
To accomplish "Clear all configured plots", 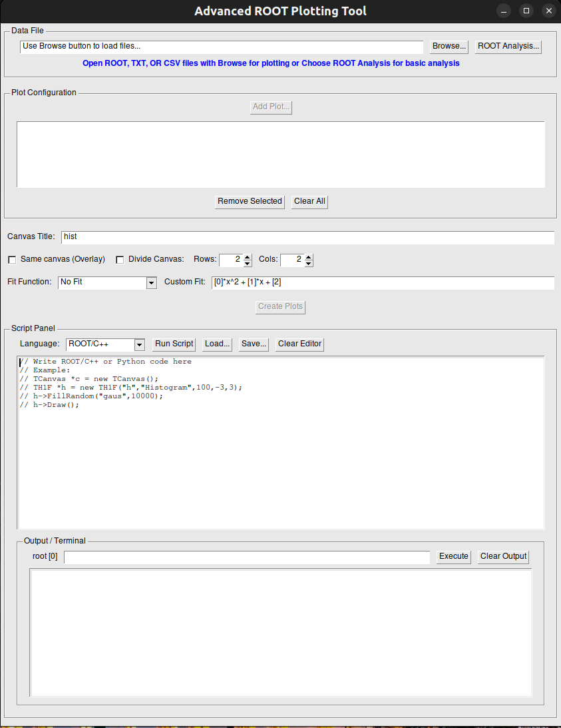I will [x=309, y=201].
